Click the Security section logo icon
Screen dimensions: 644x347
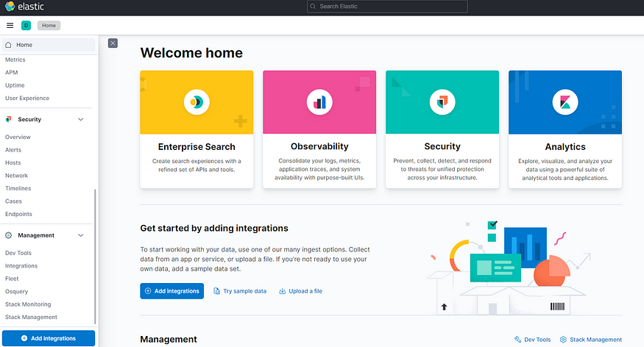coord(8,119)
